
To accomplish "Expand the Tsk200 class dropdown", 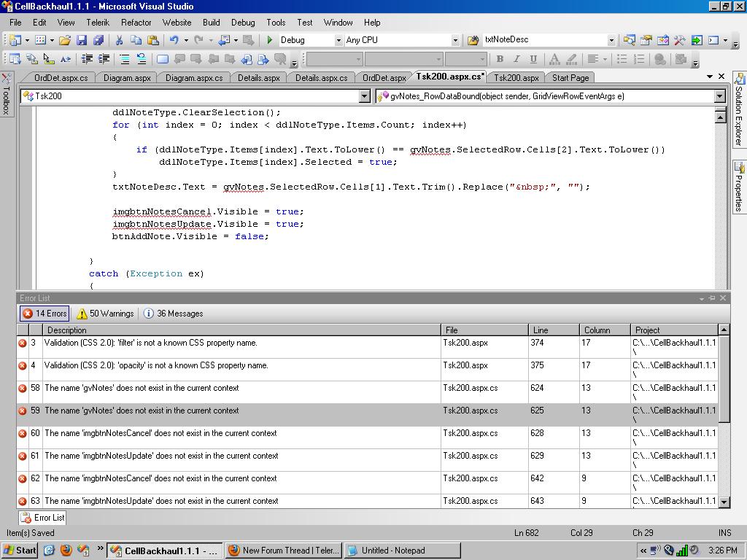I will 365,96.
